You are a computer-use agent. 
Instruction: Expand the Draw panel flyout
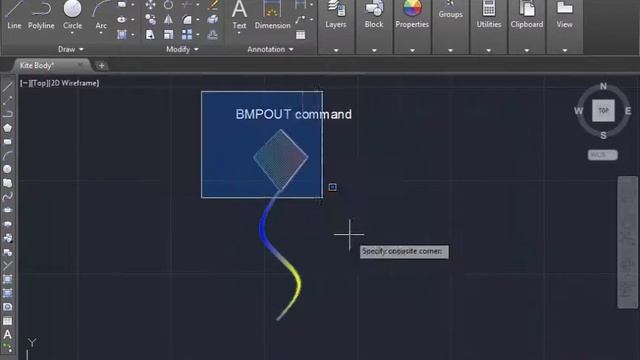tap(71, 49)
